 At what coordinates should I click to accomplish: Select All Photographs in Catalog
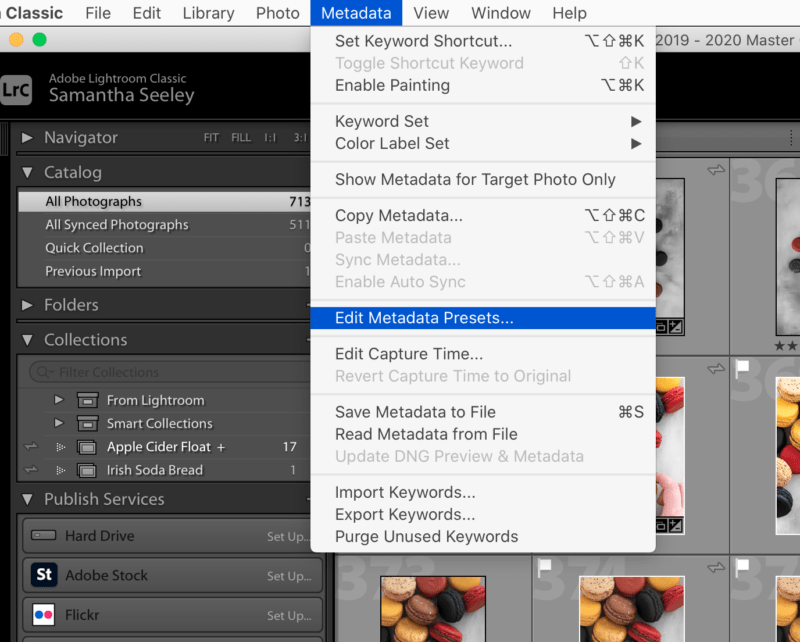[164, 202]
